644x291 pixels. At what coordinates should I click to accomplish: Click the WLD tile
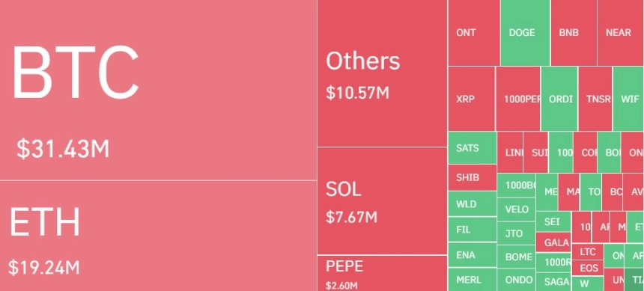(472, 203)
